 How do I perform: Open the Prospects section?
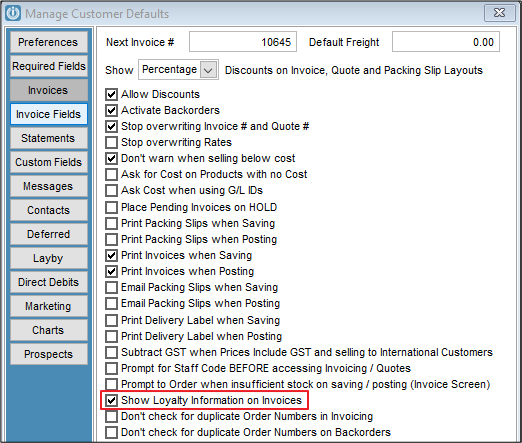point(49,354)
